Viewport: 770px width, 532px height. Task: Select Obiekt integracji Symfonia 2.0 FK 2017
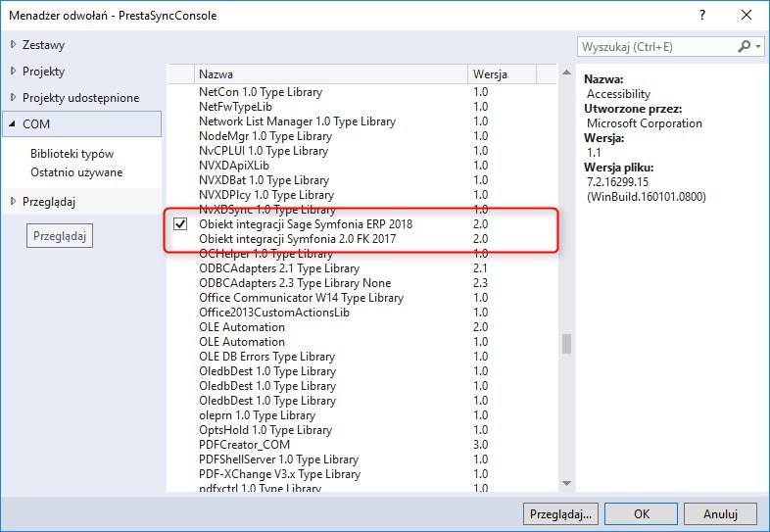pos(362,239)
